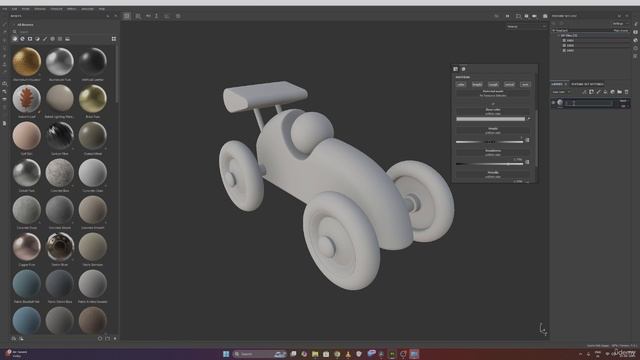The height and width of the screenshot is (360, 640).
Task: Select the Aluminium Insulator material thumbnail
Action: 27,62
